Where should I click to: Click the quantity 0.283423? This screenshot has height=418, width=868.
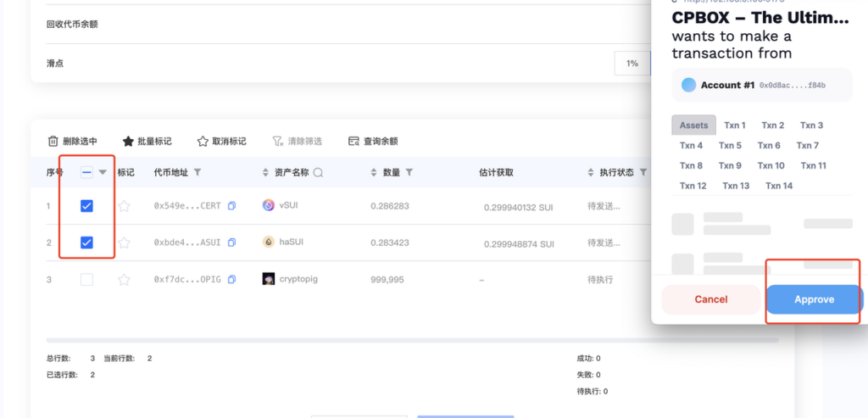[x=390, y=242]
